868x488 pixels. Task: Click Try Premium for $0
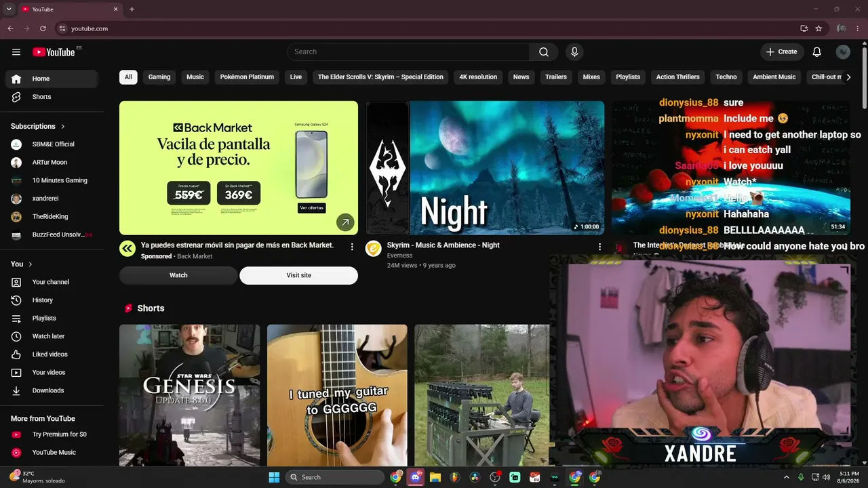tap(52, 434)
